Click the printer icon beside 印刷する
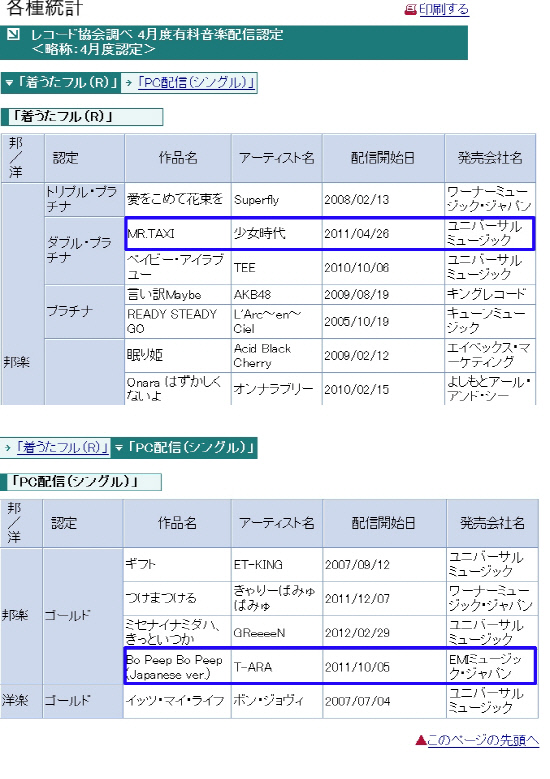Image resolution: width=550 pixels, height=779 pixels. click(410, 9)
